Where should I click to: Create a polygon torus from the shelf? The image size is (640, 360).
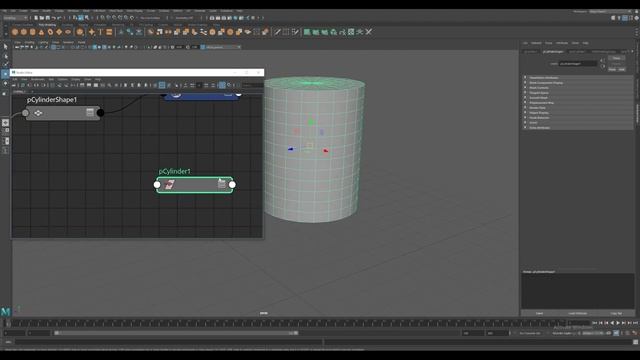[50, 32]
